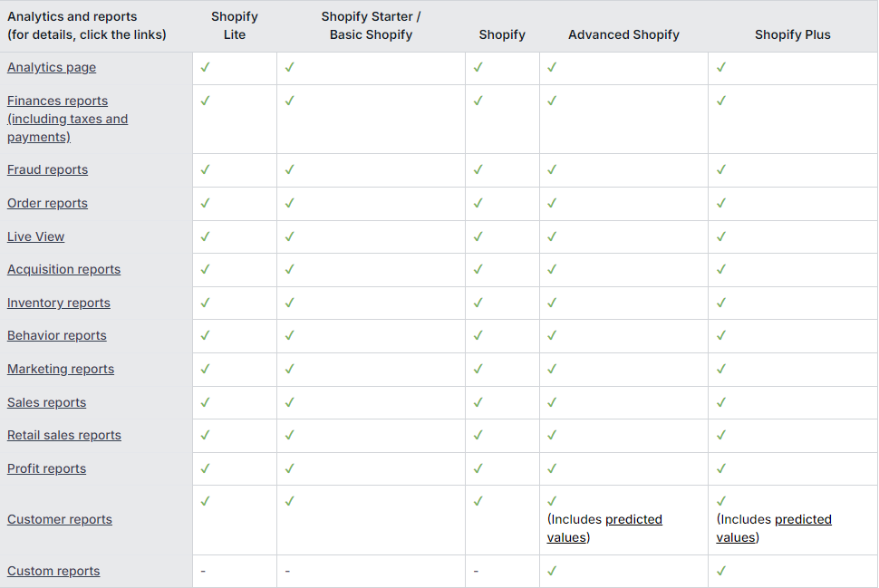Click Finances reports checkmark under Advanced Shopify

pyautogui.click(x=552, y=101)
